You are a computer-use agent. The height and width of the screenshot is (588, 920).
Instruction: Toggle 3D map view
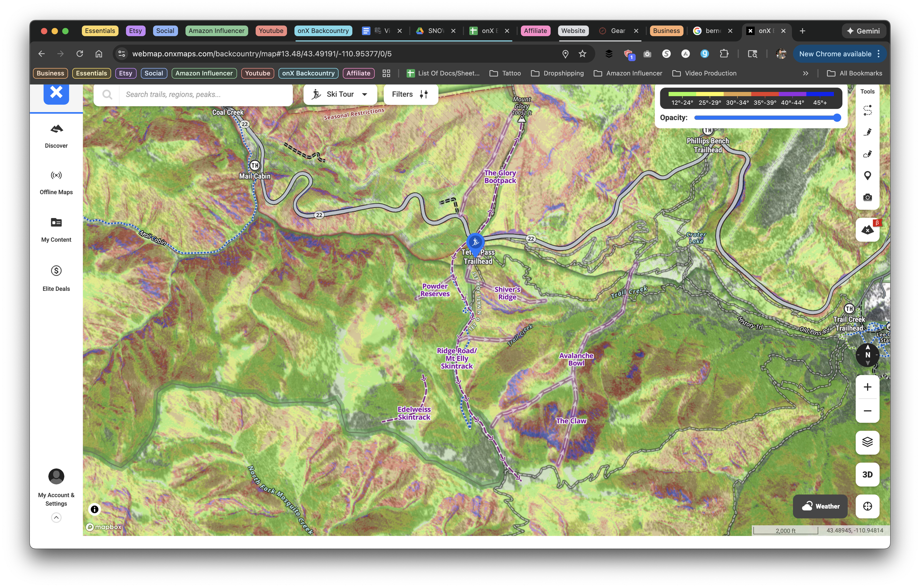[x=867, y=475]
